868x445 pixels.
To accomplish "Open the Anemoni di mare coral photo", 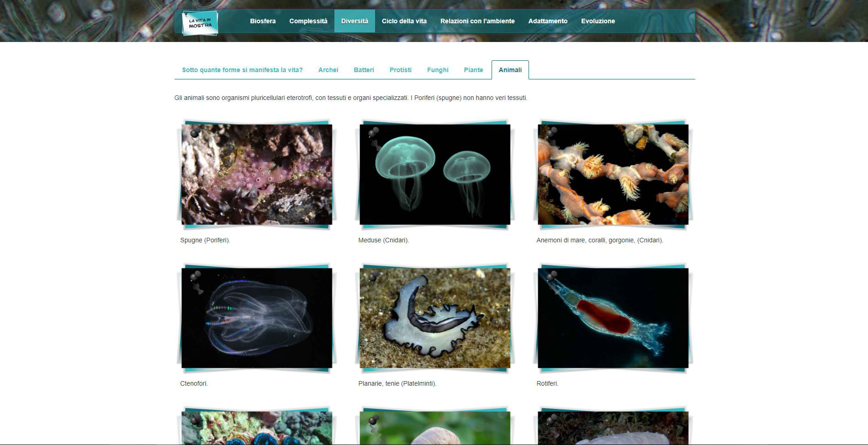I will pos(613,174).
